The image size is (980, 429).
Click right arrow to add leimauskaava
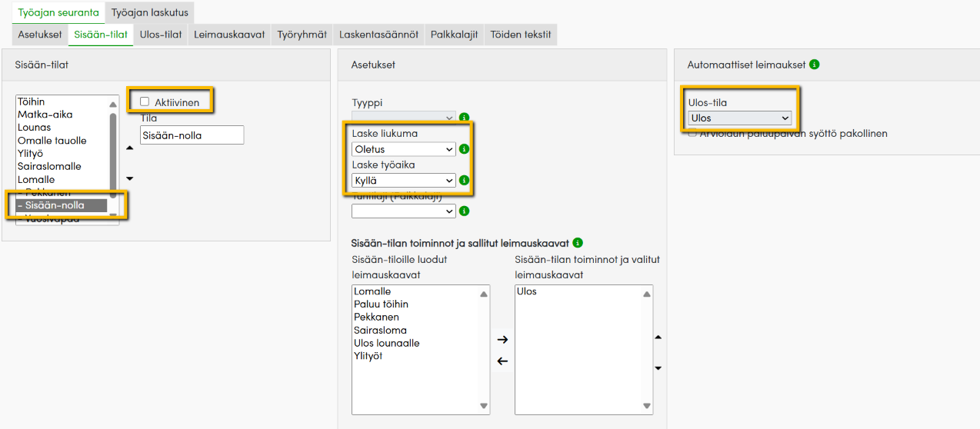[502, 339]
